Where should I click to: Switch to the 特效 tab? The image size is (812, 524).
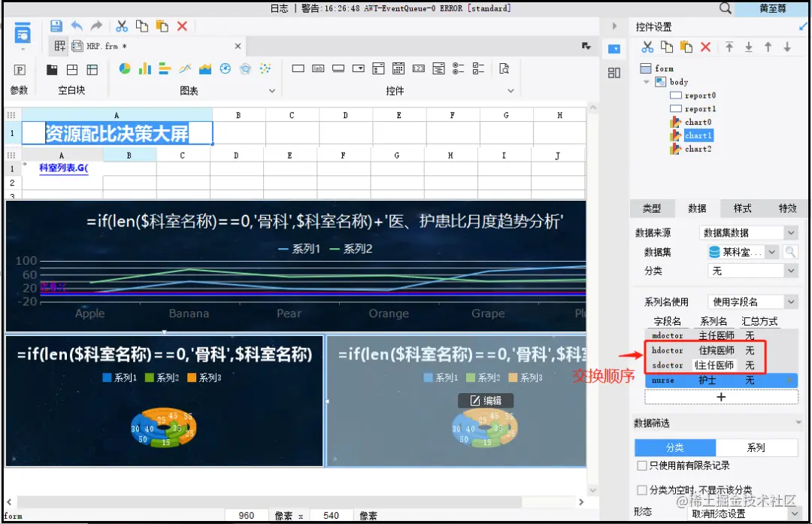(x=787, y=208)
